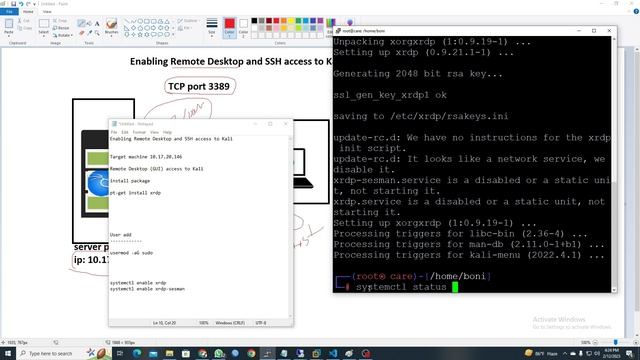Open Customize Quick Access Toolbar arrow
640x360 pixels.
[x=34, y=4]
